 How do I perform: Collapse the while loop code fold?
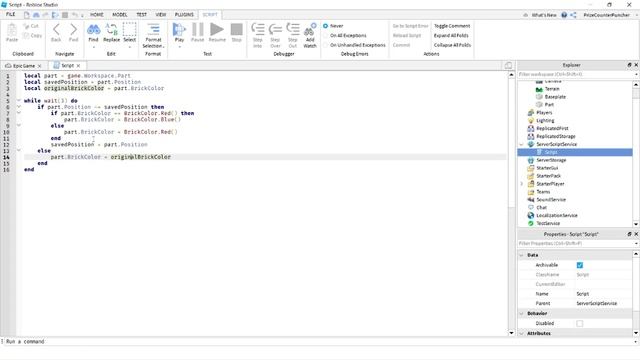point(19,100)
